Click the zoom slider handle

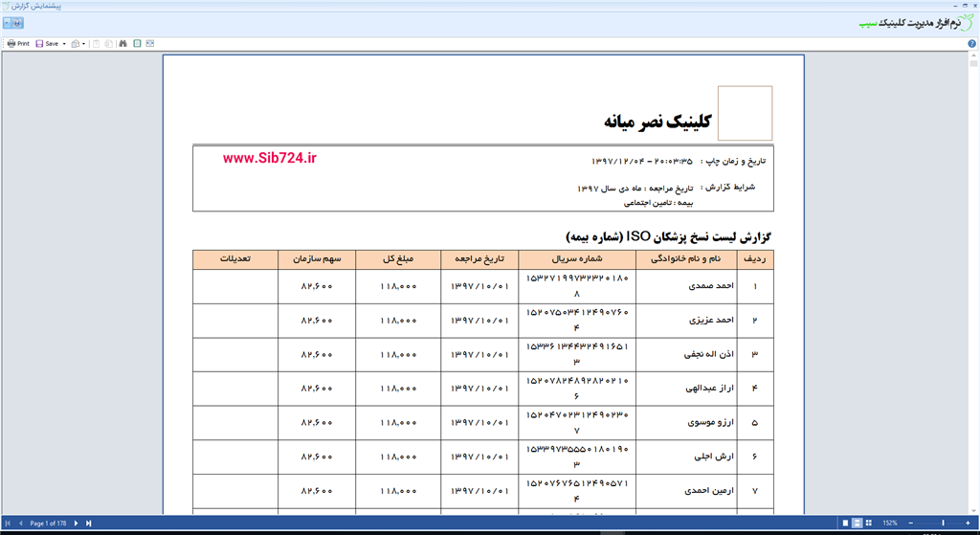(943, 524)
